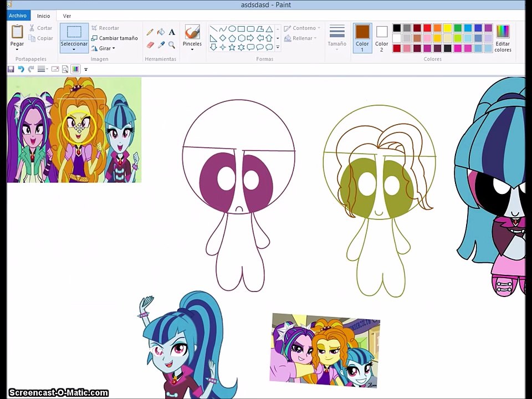
Task: Click the email envelope icon in quick access toolbar
Action: point(55,69)
